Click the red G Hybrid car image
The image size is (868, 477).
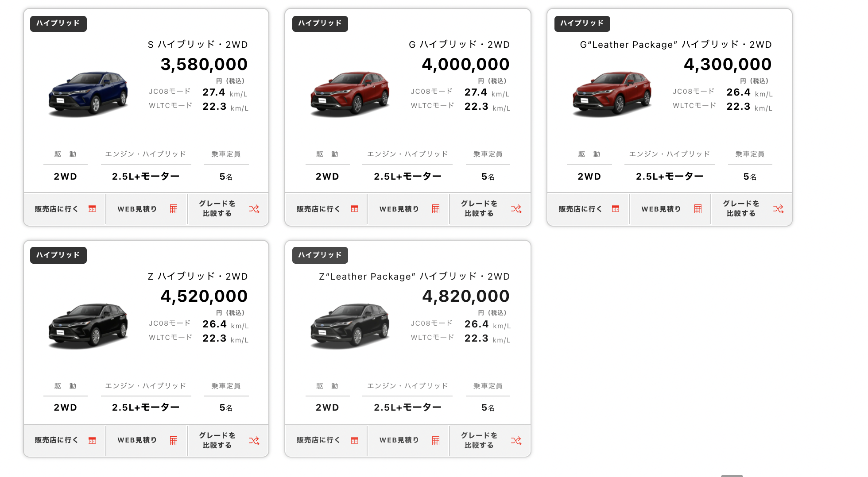point(350,94)
